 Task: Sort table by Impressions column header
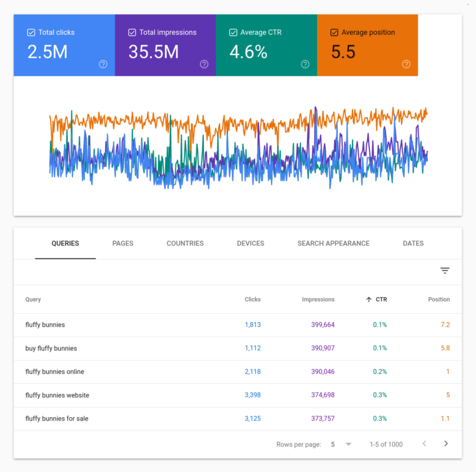click(318, 300)
